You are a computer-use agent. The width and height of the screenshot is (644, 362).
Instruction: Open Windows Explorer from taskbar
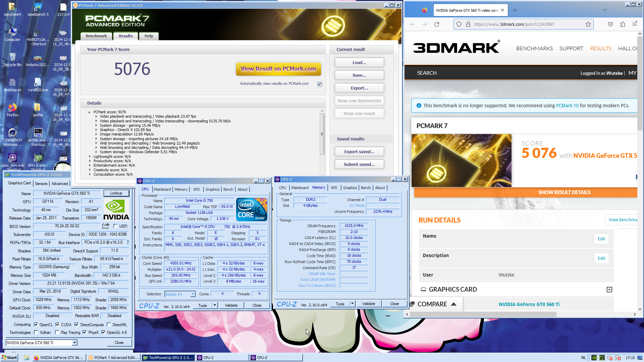tap(26, 358)
